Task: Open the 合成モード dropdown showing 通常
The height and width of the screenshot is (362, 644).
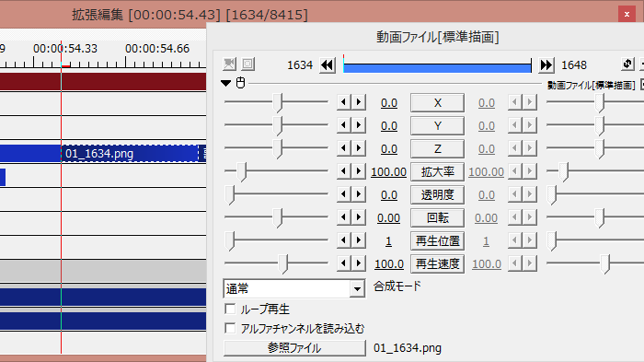Action: click(x=294, y=289)
